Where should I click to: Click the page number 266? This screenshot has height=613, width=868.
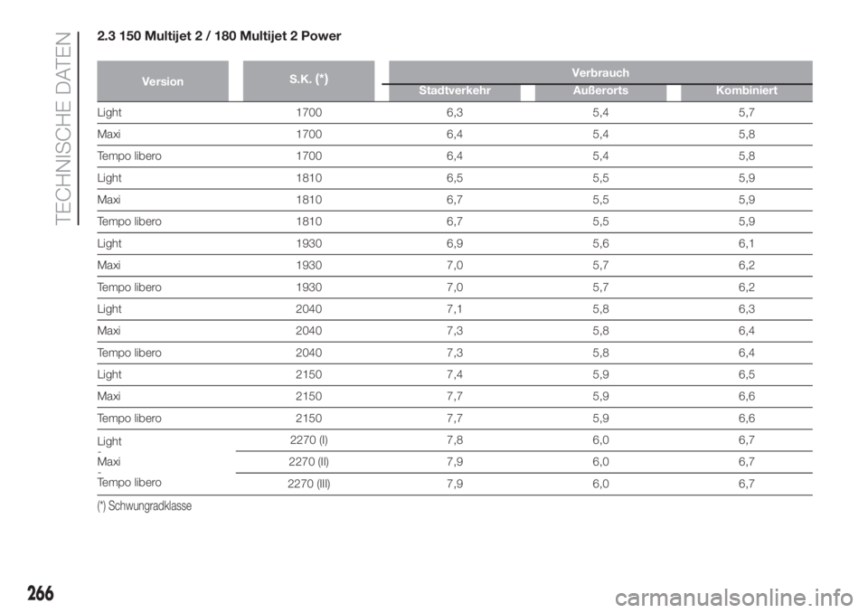click(41, 593)
